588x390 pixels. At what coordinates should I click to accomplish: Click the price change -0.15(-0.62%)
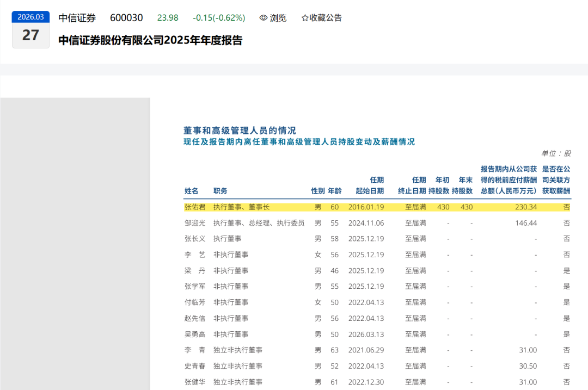click(217, 18)
